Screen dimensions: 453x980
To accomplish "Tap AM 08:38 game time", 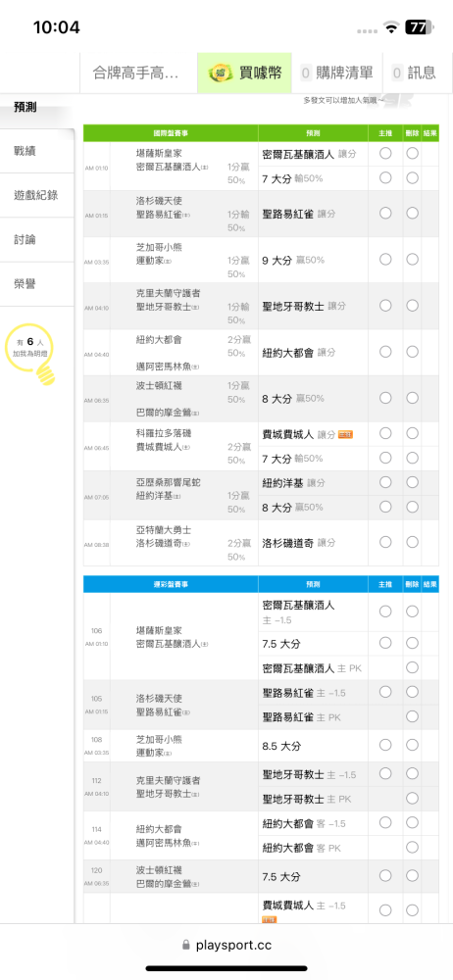I will 97,544.
